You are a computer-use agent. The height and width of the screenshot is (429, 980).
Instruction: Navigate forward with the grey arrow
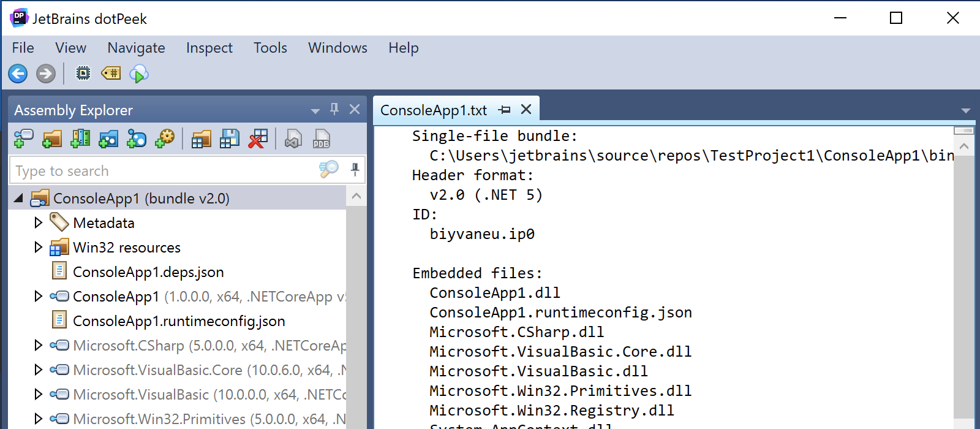click(x=46, y=74)
